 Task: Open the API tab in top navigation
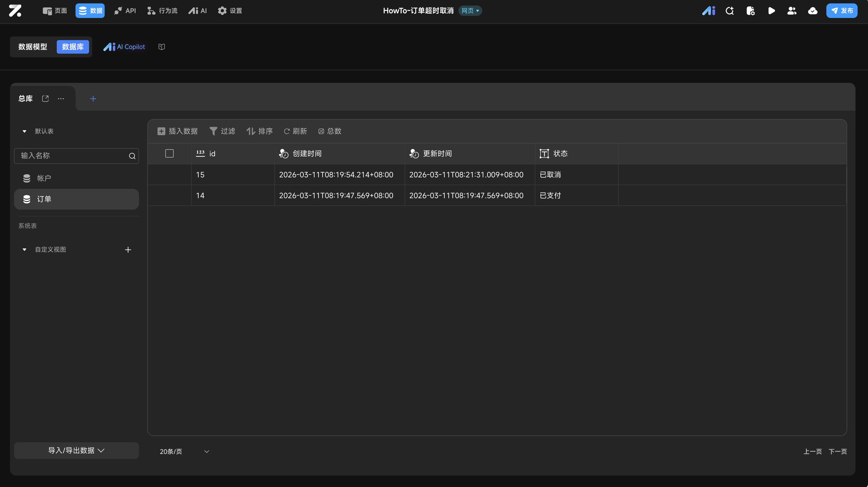tap(125, 11)
